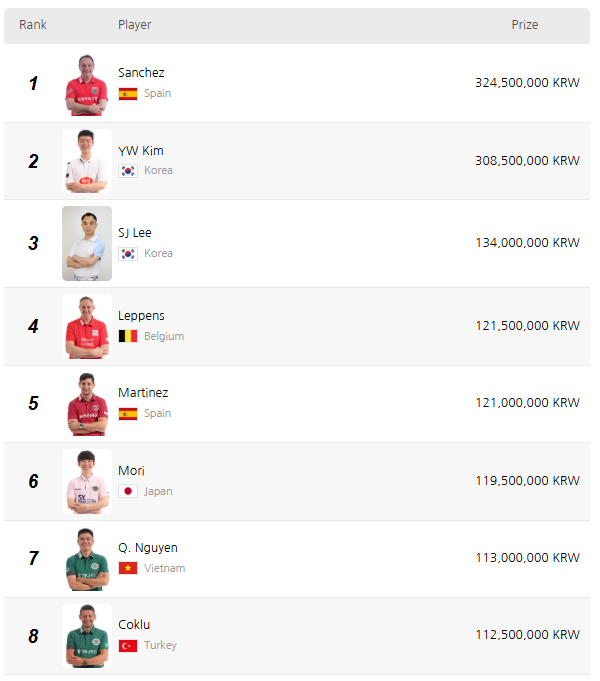
Task: Click the Turkey flag icon beside Coklu
Action: tap(128, 645)
